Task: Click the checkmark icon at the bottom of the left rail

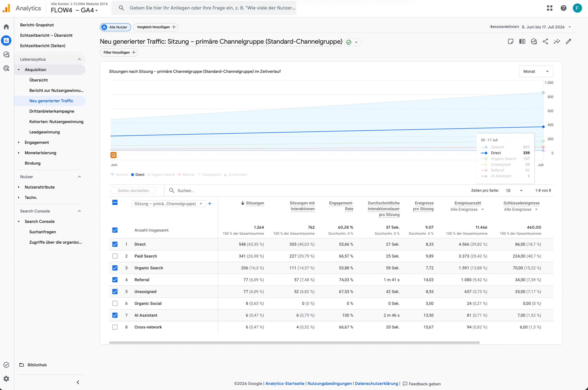Action: [6, 365]
